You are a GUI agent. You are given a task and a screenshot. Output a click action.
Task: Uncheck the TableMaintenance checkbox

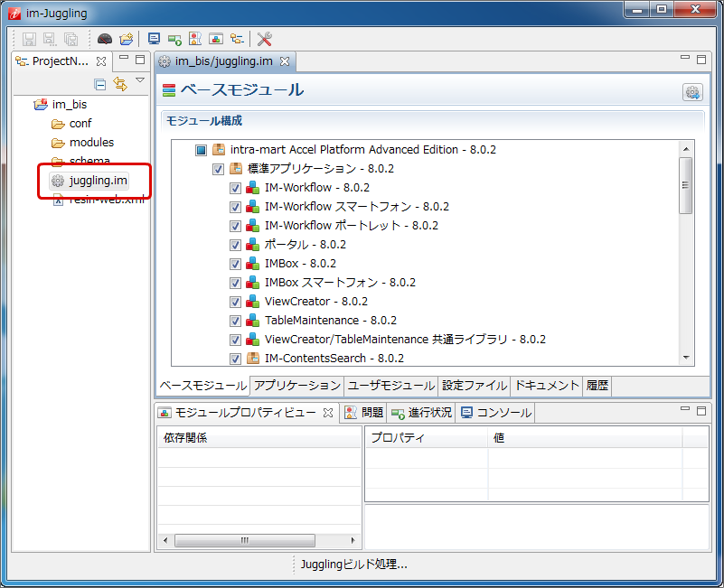pyautogui.click(x=235, y=321)
